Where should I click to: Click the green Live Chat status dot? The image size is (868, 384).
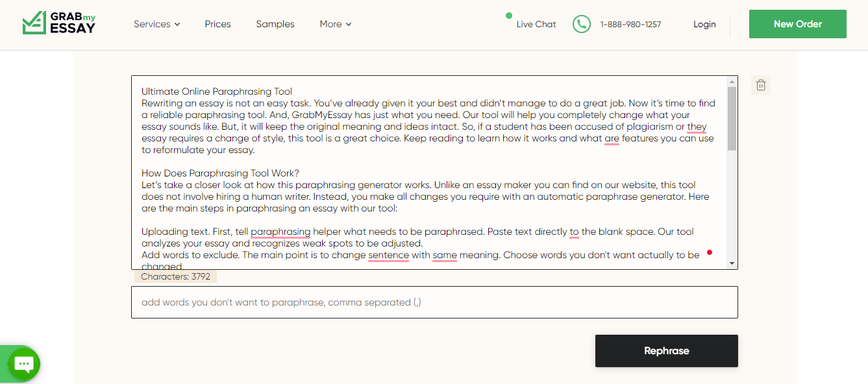tap(509, 16)
